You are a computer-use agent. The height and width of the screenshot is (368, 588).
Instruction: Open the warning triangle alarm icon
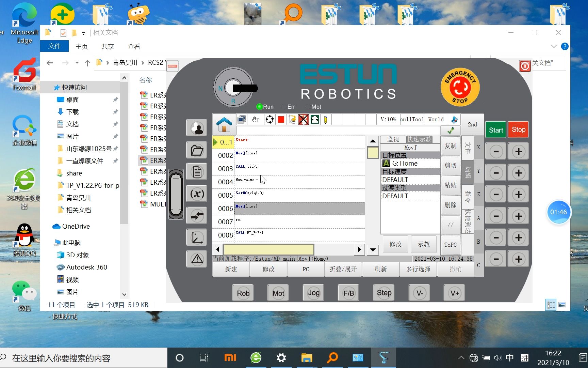pyautogui.click(x=197, y=259)
